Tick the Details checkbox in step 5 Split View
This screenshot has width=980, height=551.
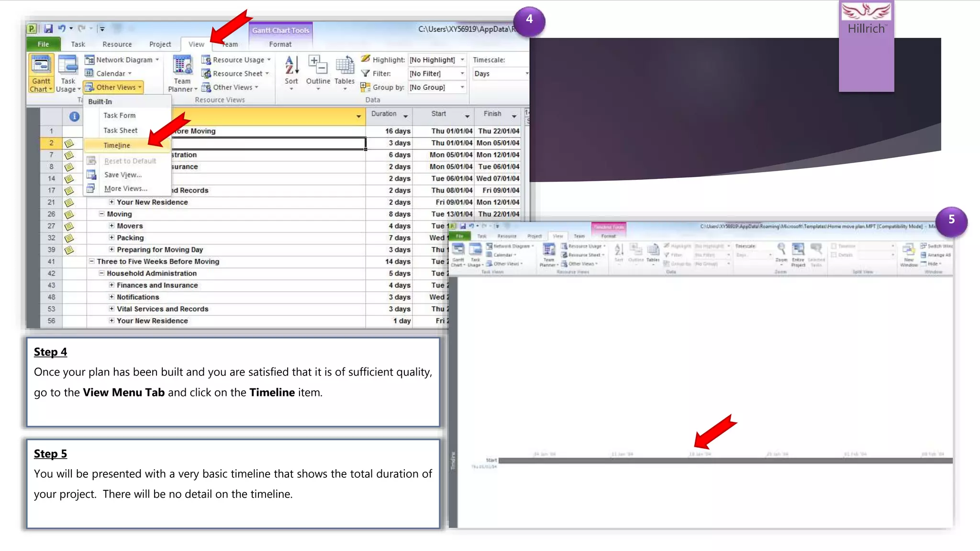(x=834, y=255)
